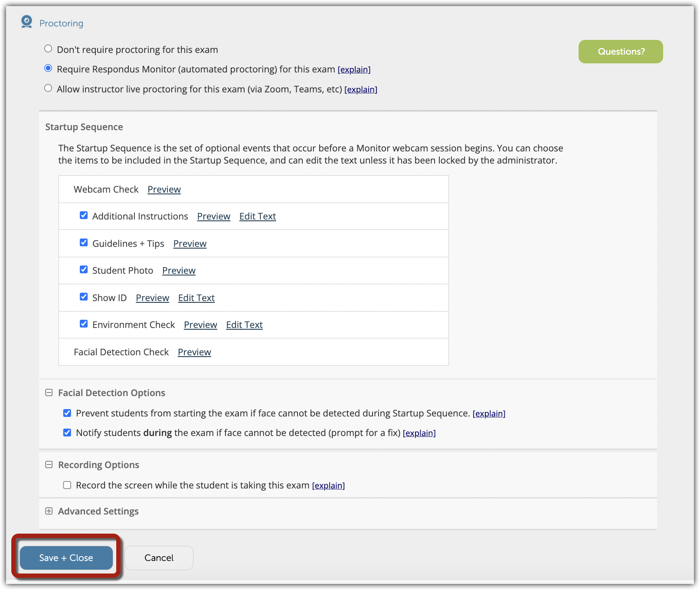Expand the Advanced Settings section

(x=49, y=511)
